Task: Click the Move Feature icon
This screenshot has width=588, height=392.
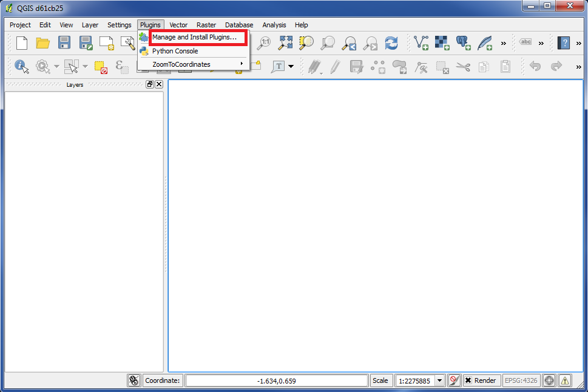Action: pos(400,67)
